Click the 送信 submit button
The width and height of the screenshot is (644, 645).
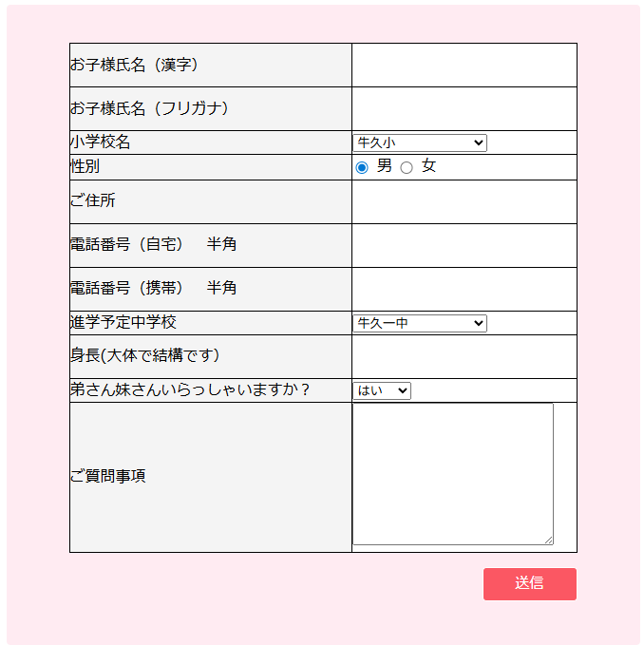point(529,583)
